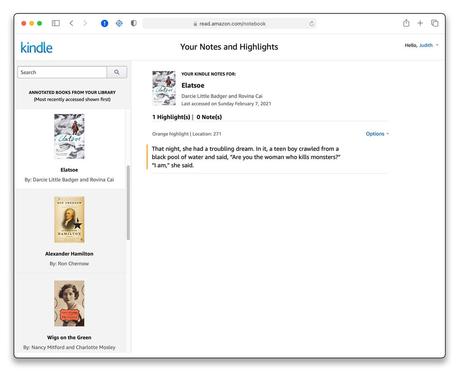
Task: Click the Kindle logo
Action: coord(36,48)
